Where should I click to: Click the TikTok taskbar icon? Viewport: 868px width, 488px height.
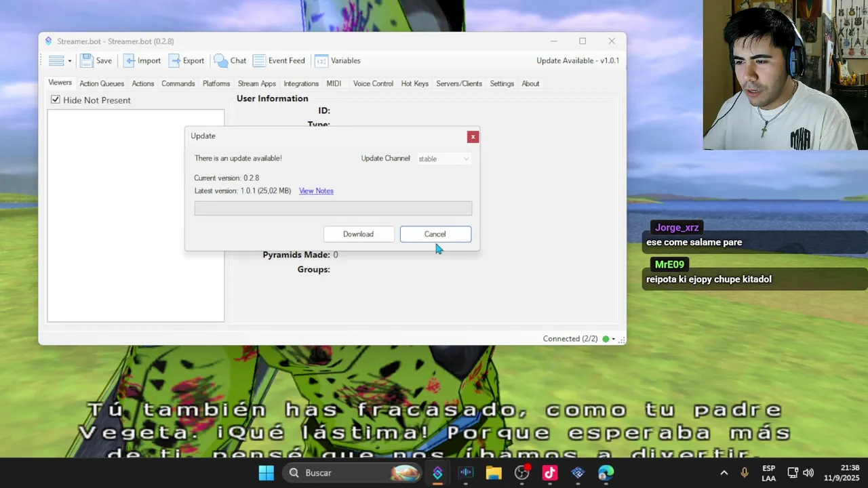click(x=549, y=473)
